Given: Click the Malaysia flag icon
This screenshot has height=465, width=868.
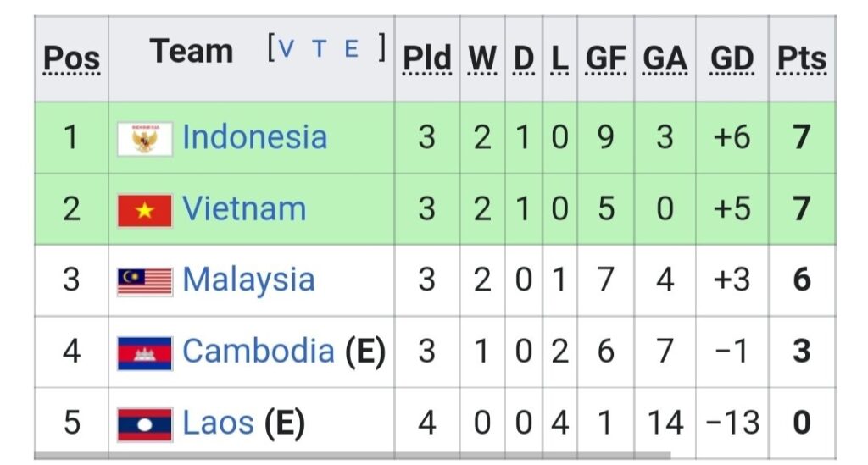Looking at the screenshot, I should pyautogui.click(x=145, y=281).
